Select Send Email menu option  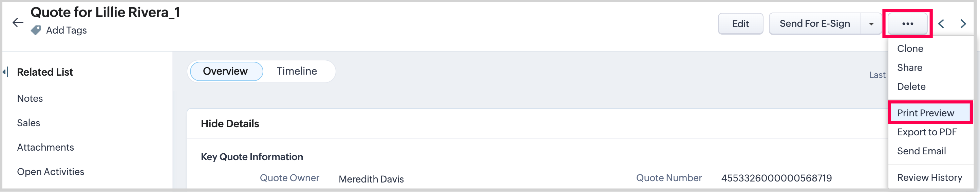click(x=921, y=151)
